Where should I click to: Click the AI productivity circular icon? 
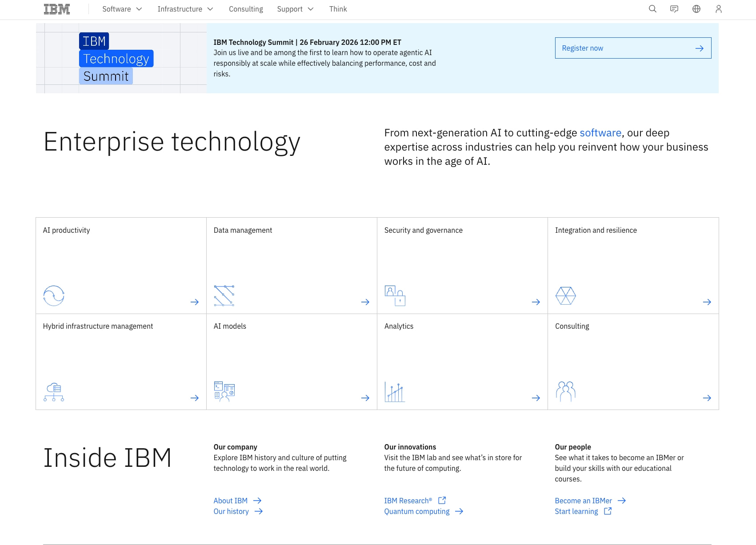[x=54, y=295]
